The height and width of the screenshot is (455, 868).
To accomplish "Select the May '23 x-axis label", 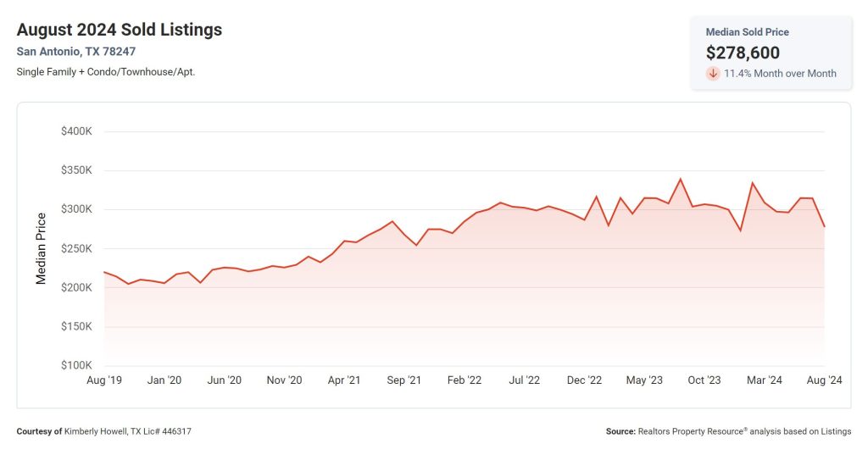I will (x=644, y=380).
